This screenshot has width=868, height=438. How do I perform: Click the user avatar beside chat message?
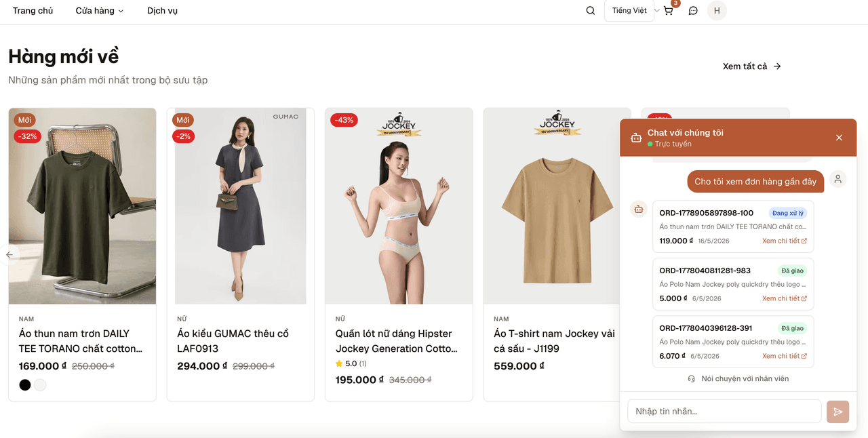click(838, 179)
